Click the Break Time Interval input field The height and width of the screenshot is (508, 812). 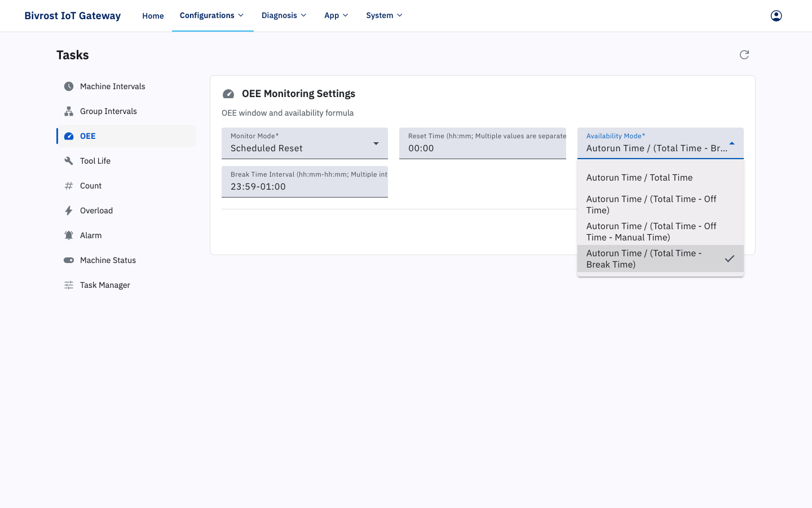tap(304, 182)
